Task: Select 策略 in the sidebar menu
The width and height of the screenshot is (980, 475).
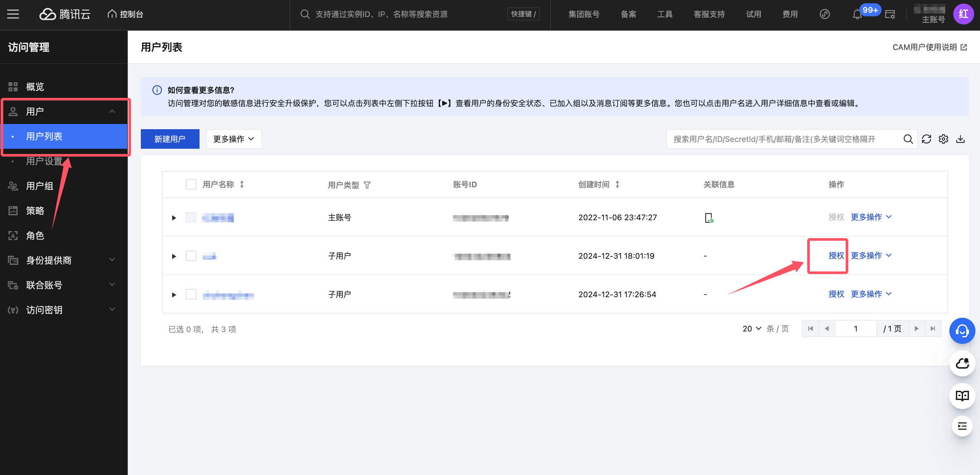Action: click(x=35, y=210)
